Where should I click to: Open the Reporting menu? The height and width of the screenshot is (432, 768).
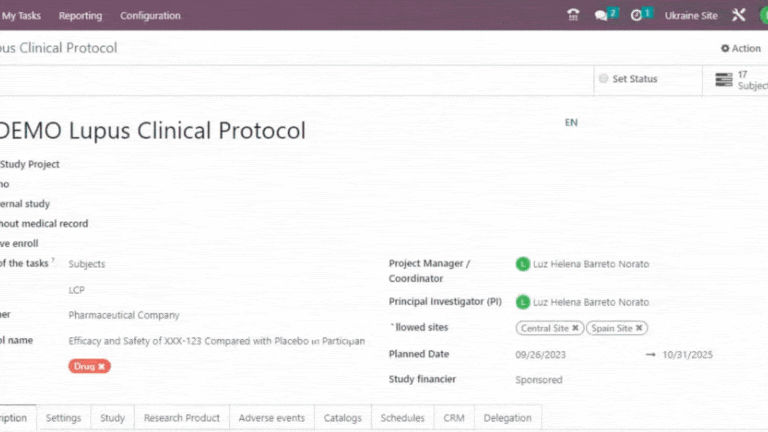[x=80, y=15]
